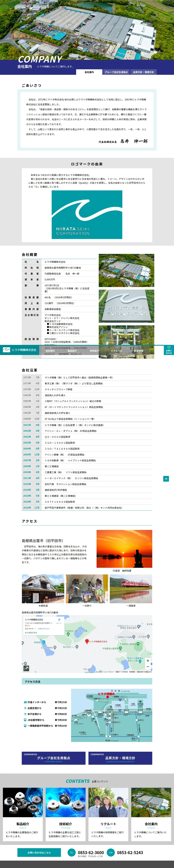Click the 一畑電車 train photo
174x868 pixels.
(131, 589)
